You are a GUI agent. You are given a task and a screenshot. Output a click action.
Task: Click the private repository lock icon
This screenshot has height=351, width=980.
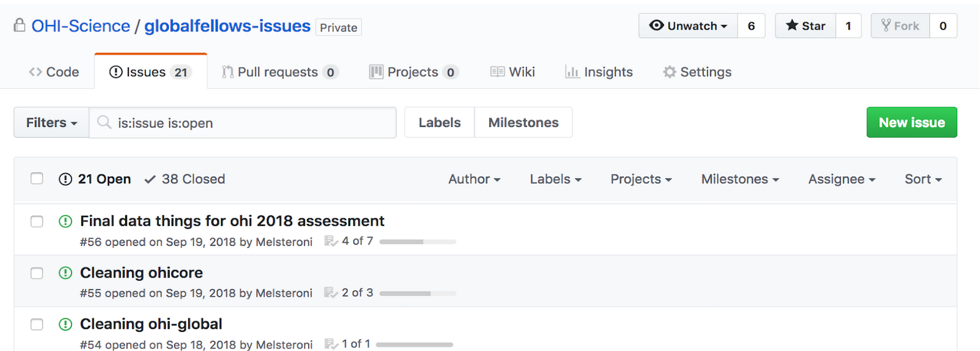20,26
